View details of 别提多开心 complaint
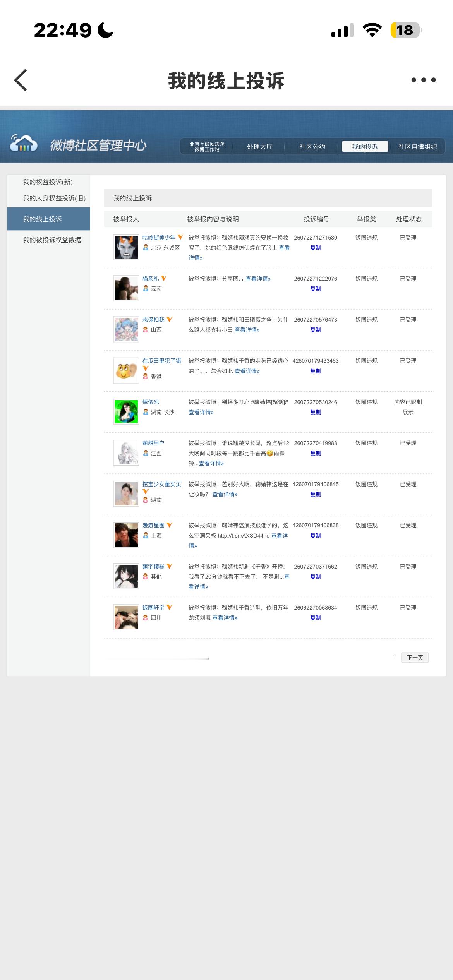Screen dimensions: 453x980 coord(201,412)
